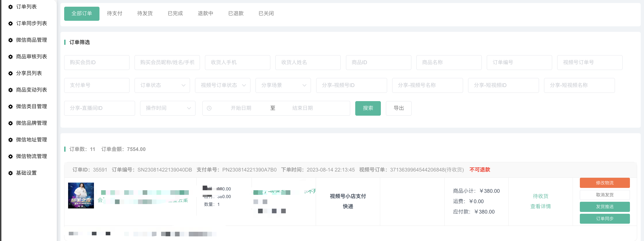Open the 视频号订单状态 dropdown
Screen dimensions: 644x241
point(223,85)
